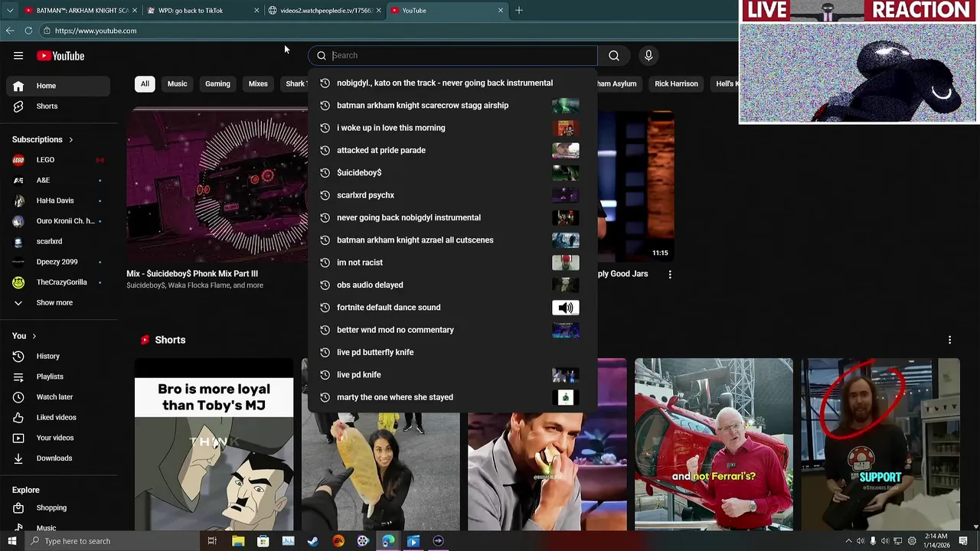Screen dimensions: 980x551
Task: Select the Music filter chip
Action: tap(177, 83)
